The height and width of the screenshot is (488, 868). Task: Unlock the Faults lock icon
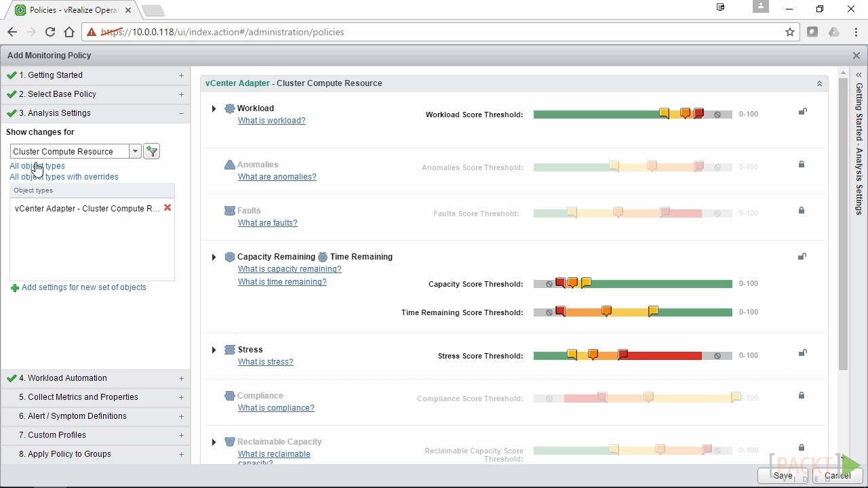[801, 210]
